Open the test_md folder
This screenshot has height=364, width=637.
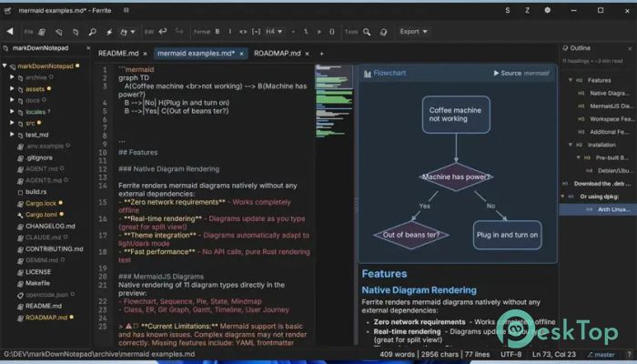(37, 135)
